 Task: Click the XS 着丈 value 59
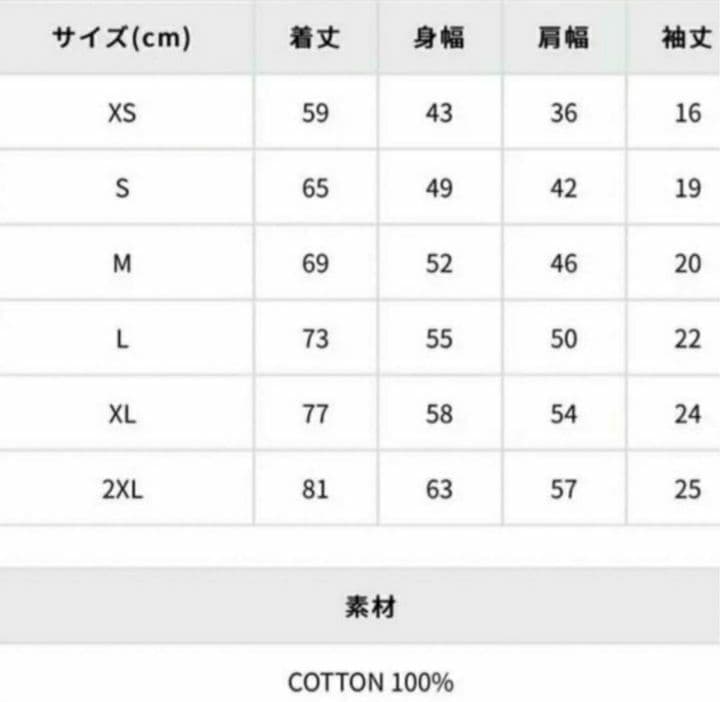[x=315, y=113]
